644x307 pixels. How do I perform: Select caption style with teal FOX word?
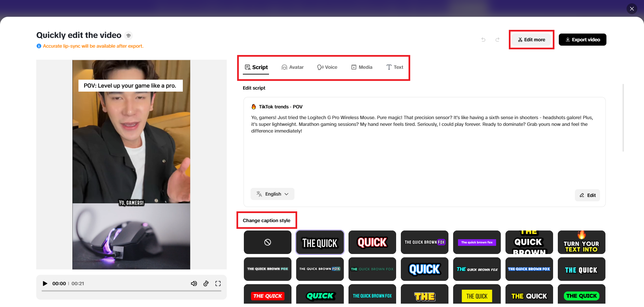[x=268, y=269]
